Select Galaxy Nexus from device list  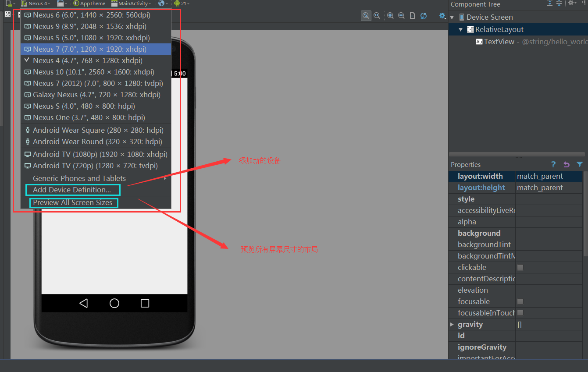pos(96,95)
